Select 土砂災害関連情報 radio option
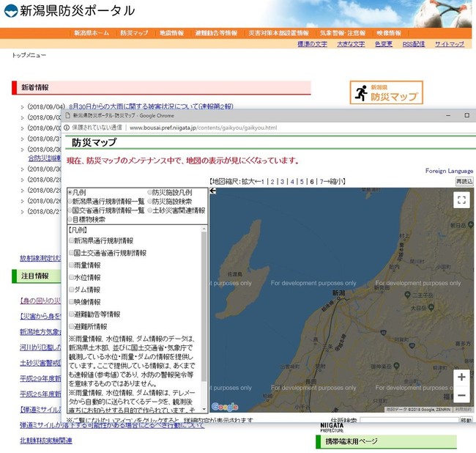476x453 pixels. click(x=149, y=210)
